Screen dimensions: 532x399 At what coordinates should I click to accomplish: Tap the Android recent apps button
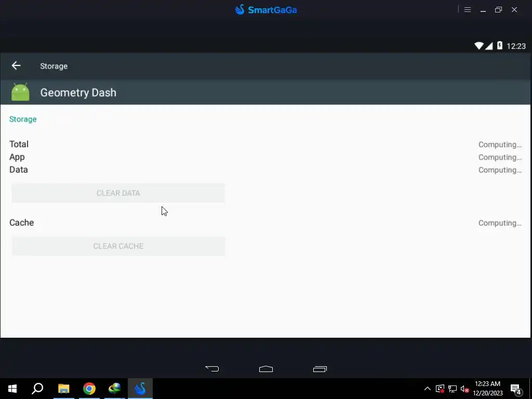(x=320, y=369)
